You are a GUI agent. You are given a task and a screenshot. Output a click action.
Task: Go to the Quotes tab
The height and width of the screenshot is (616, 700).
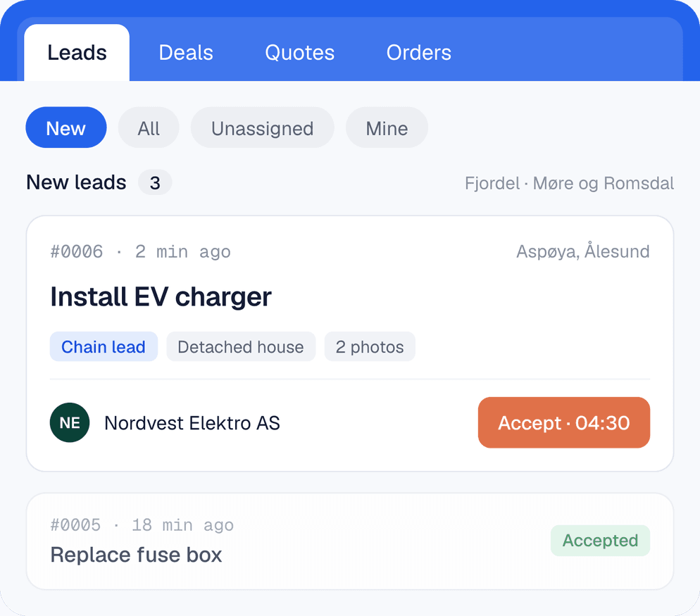[299, 53]
